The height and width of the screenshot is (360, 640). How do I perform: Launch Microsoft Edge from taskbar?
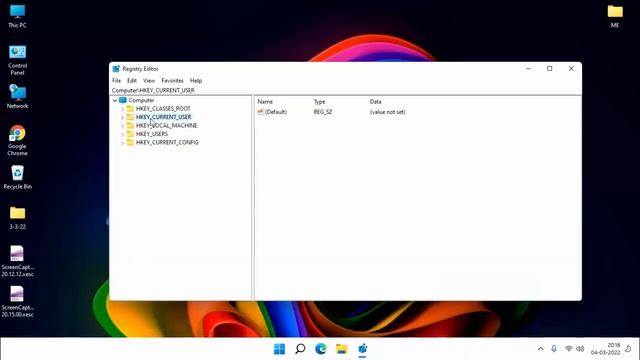tap(321, 349)
